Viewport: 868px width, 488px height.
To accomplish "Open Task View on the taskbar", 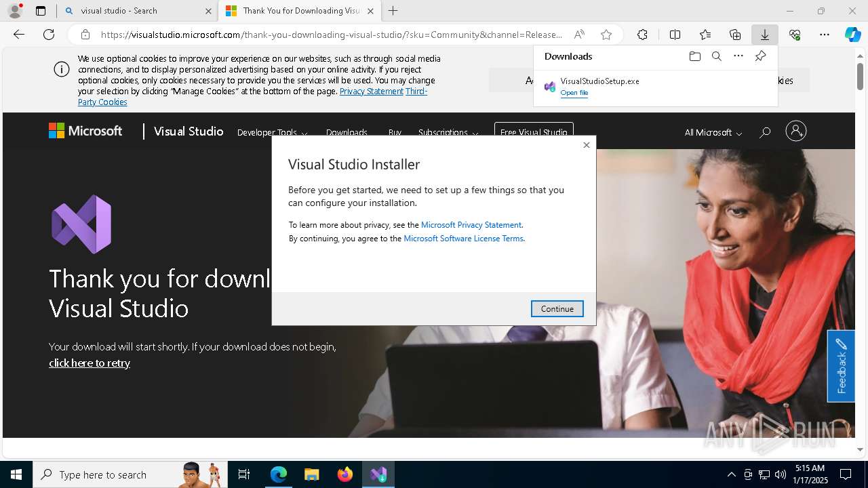I will [244, 474].
